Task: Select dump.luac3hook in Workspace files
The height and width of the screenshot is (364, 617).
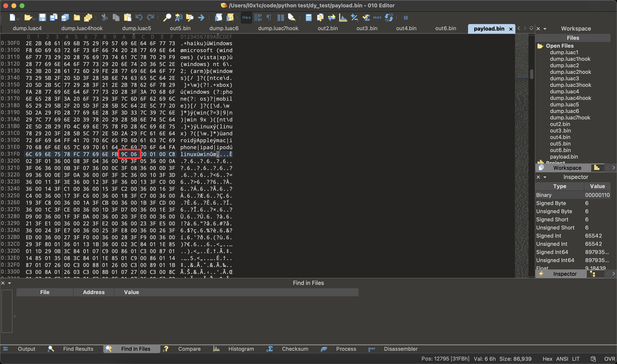Action: pos(570,85)
